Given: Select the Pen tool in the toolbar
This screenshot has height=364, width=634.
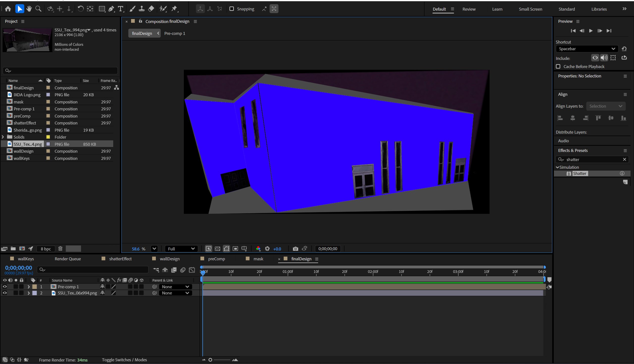Looking at the screenshot, I should pos(111,9).
